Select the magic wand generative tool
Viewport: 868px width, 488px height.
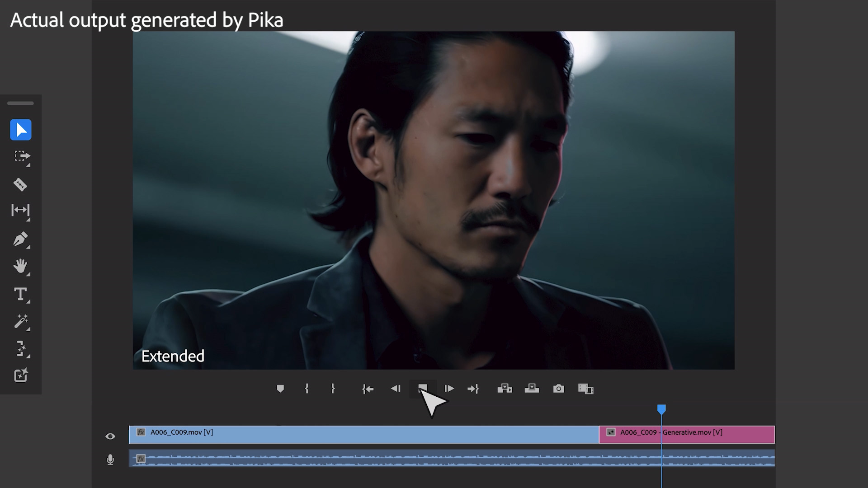point(21,322)
